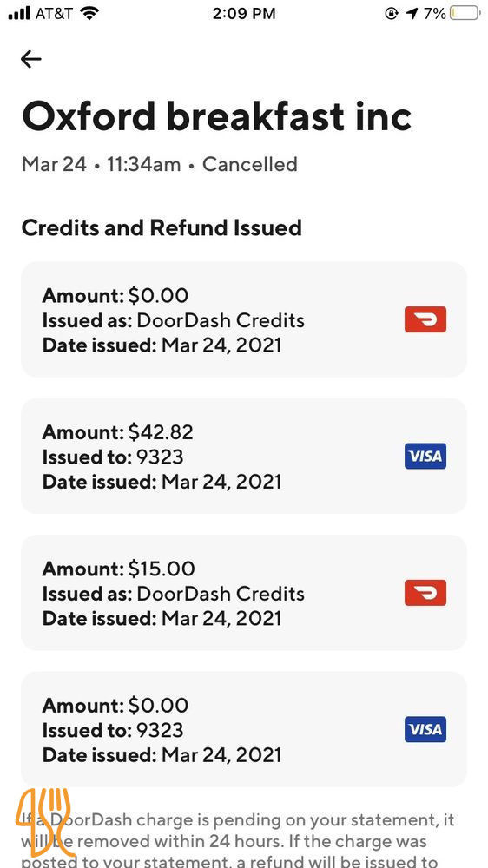Tap the Mar 24 11:34am Cancelled status line
Screen dimensions: 488x868
pos(160,164)
